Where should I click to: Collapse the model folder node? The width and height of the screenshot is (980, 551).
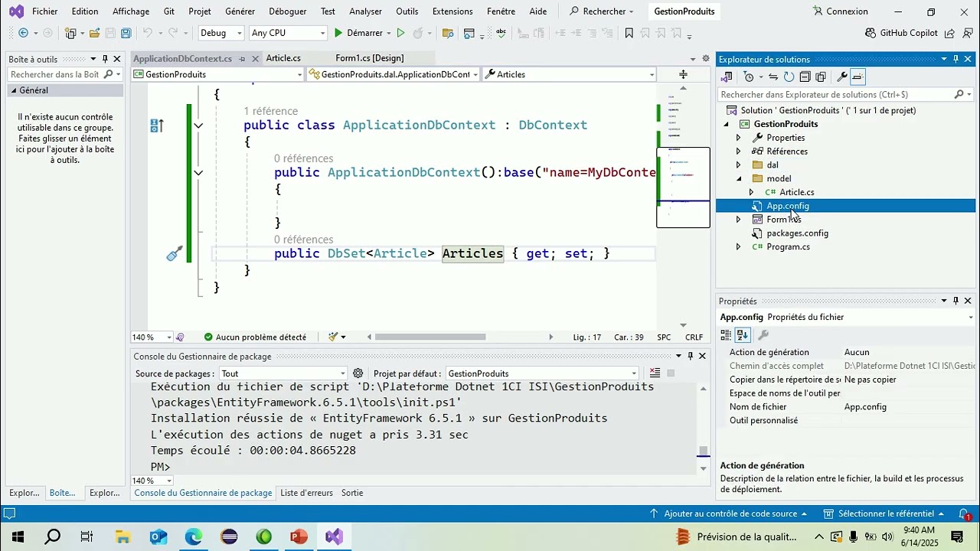point(739,179)
